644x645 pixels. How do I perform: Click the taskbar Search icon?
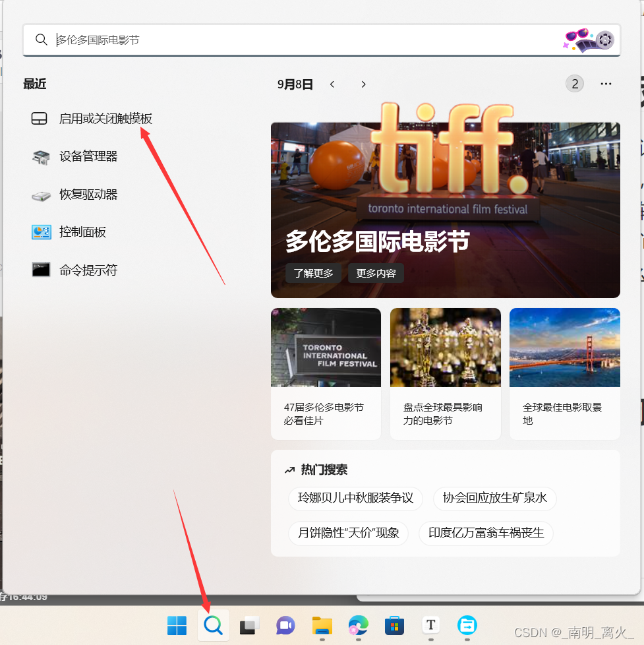click(213, 626)
